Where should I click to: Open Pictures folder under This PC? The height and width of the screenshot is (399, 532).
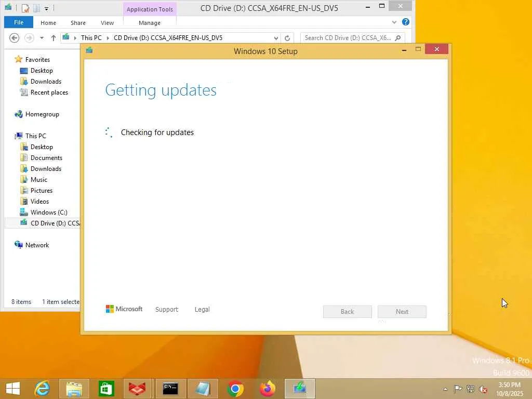42,190
